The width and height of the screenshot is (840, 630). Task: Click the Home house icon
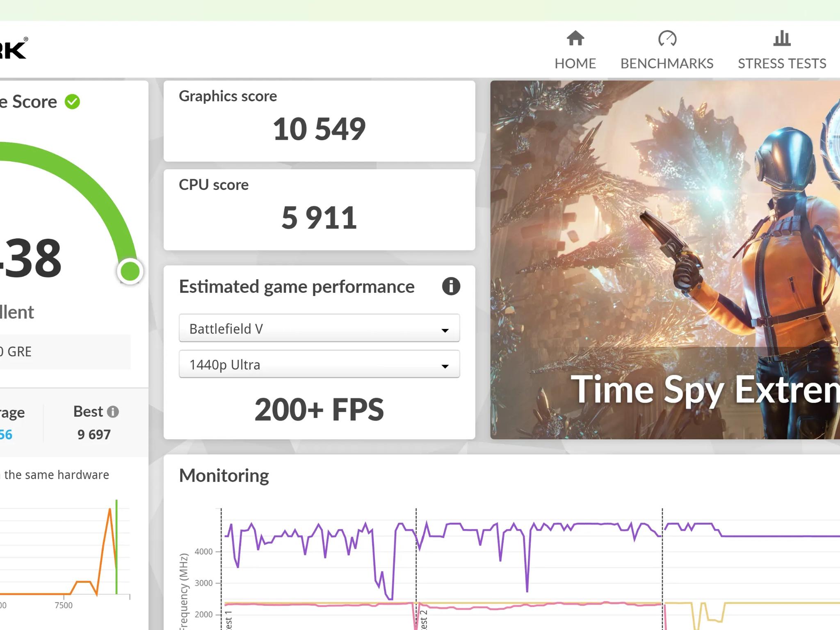(575, 39)
